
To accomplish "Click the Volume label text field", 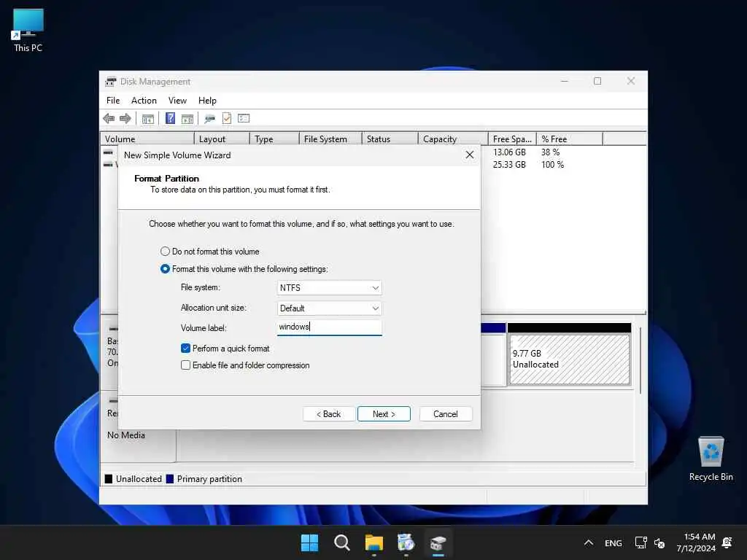I will pyautogui.click(x=329, y=327).
